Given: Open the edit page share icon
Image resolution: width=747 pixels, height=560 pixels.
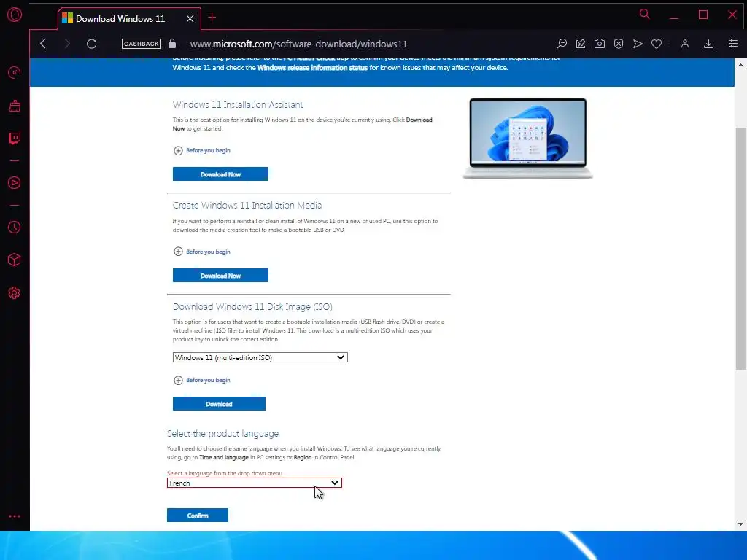Looking at the screenshot, I should tap(581, 44).
